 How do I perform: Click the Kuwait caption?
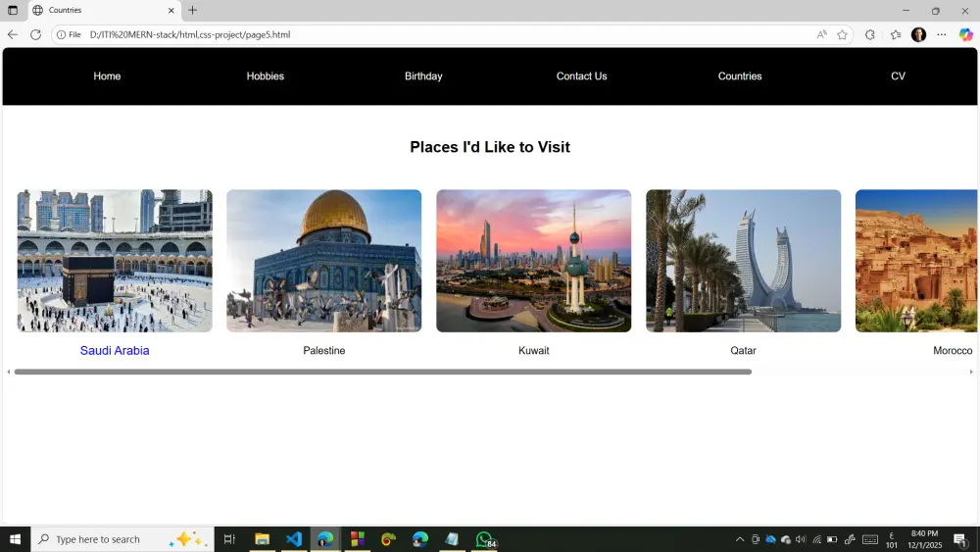(x=534, y=351)
